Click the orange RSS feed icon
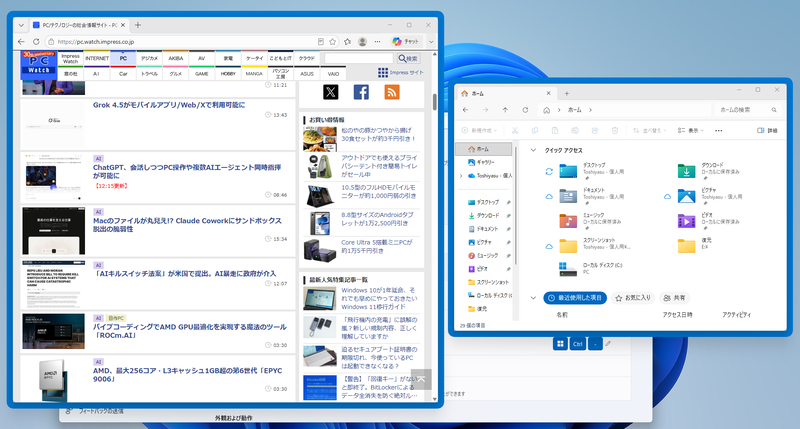 (x=392, y=92)
